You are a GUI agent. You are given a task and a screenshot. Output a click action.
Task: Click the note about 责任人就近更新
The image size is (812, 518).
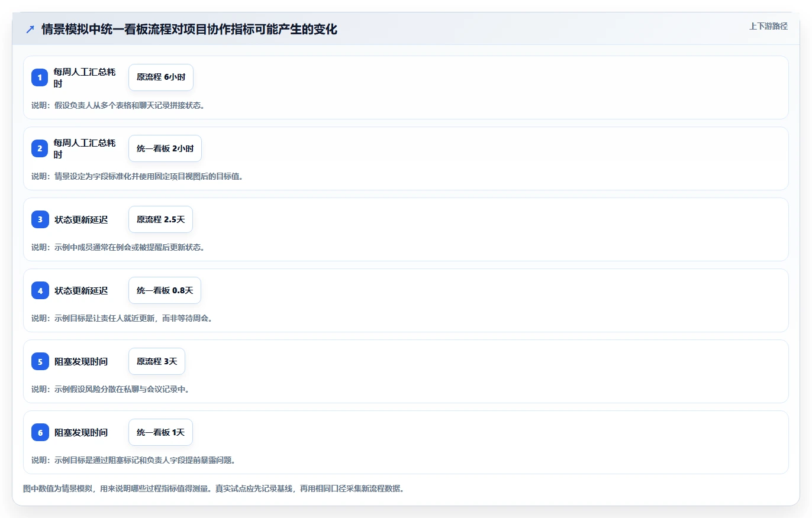click(122, 318)
